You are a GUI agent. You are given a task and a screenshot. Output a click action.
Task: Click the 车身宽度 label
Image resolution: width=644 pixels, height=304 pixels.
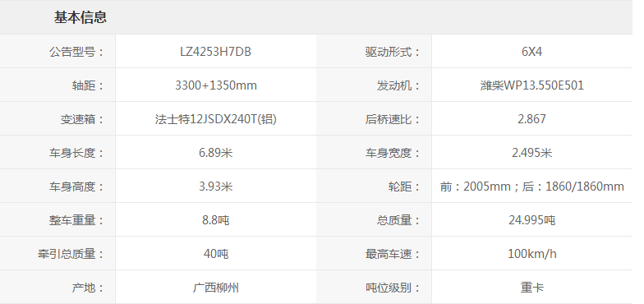(x=393, y=153)
